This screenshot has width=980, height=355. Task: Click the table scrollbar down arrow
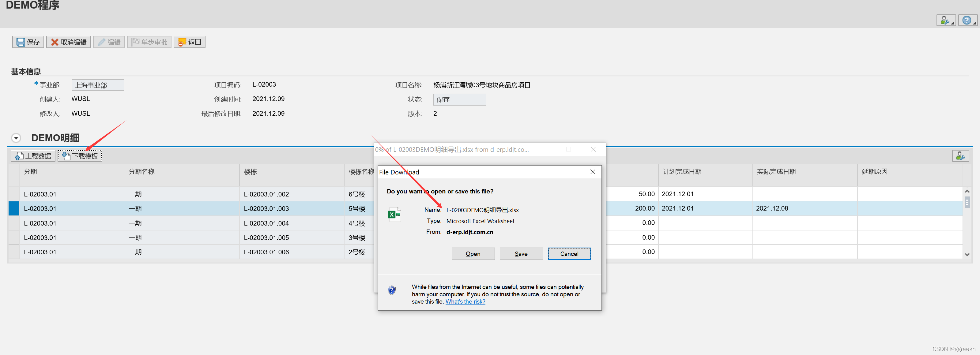click(x=967, y=255)
